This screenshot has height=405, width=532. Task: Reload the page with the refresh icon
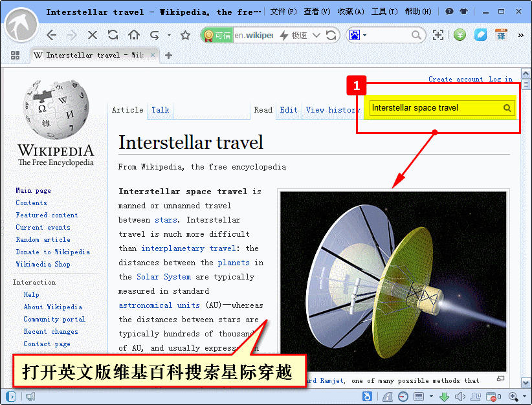113,34
